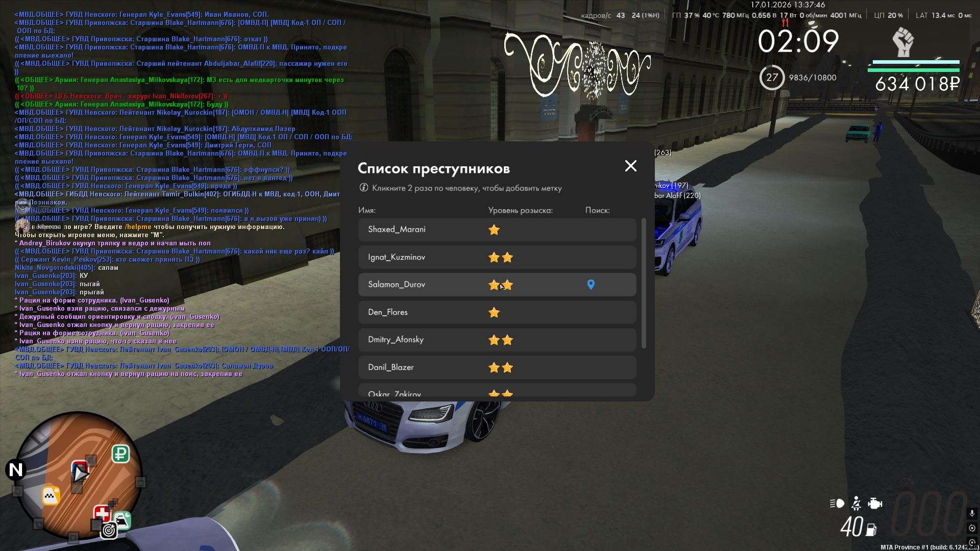
Task: Toggle the seatbelt indicator icon
Action: pos(856,504)
